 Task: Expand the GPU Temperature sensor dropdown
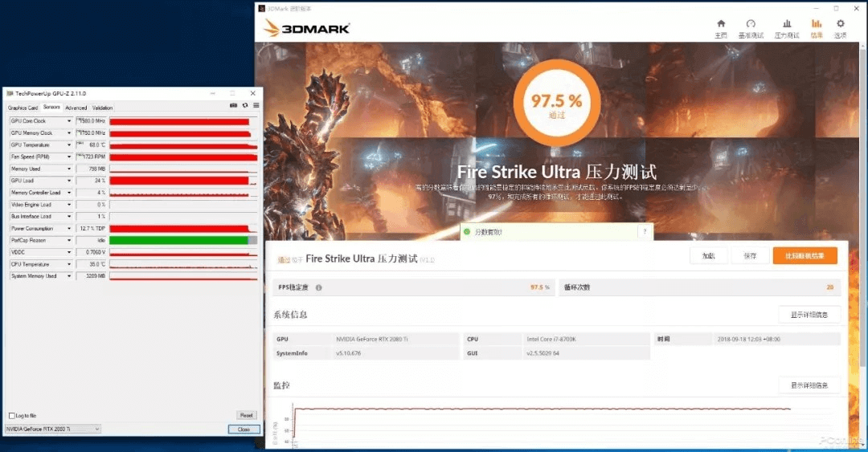(x=69, y=145)
